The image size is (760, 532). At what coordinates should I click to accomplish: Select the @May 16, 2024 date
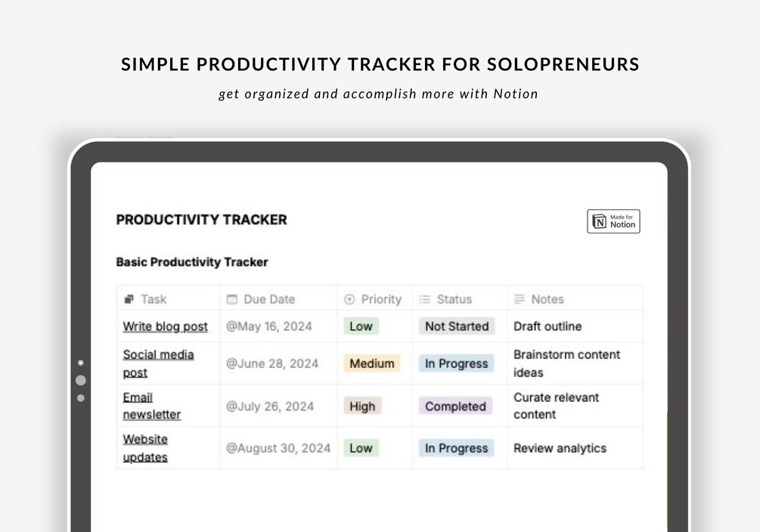click(x=268, y=326)
